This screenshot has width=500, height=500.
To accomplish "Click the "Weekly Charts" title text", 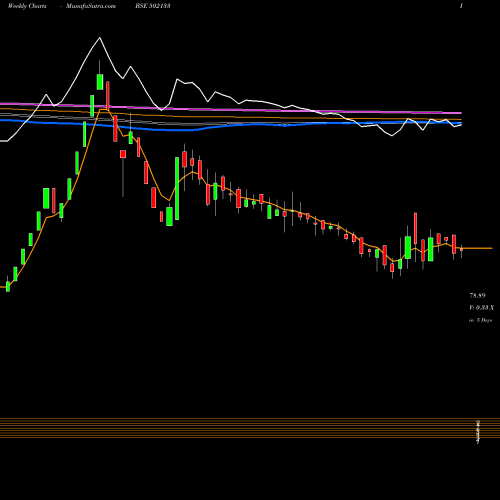I will 27,6.
